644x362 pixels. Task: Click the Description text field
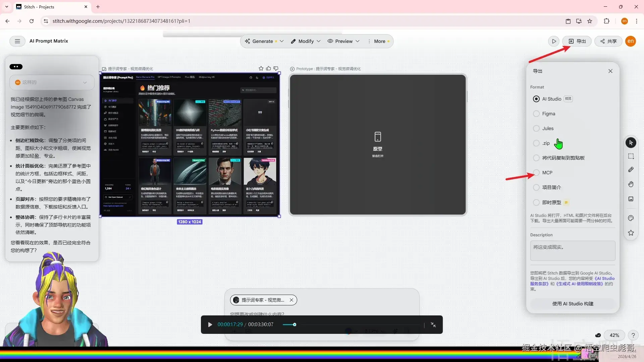[x=573, y=251]
